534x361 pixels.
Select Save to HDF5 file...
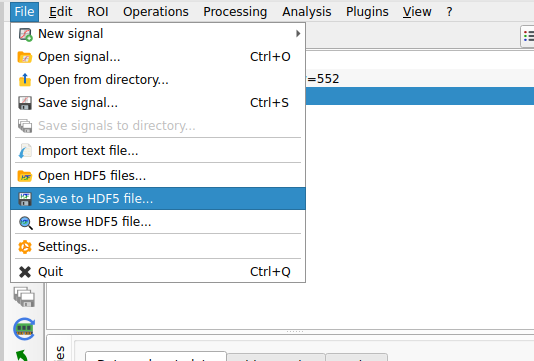[x=158, y=199]
